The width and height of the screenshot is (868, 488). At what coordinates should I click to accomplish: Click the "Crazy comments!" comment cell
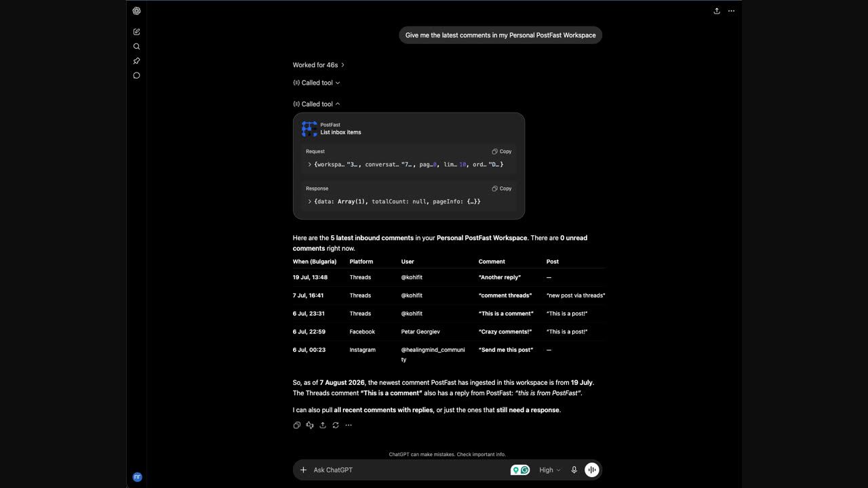505,332
